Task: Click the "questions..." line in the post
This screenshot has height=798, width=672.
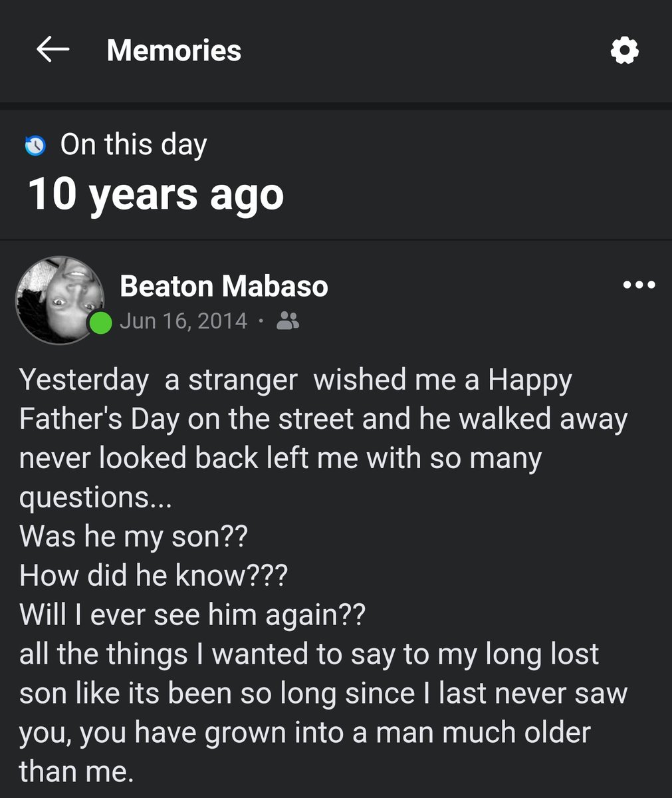Action: (96, 498)
